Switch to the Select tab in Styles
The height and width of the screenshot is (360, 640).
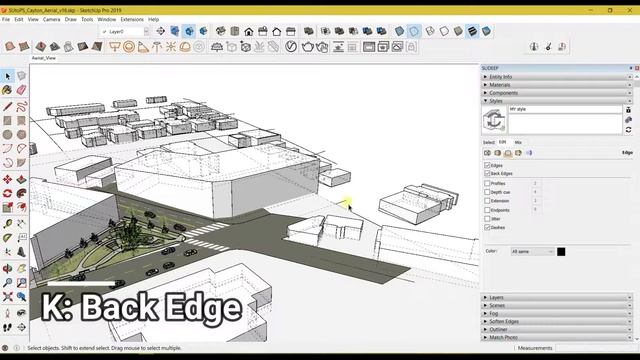tap(489, 142)
